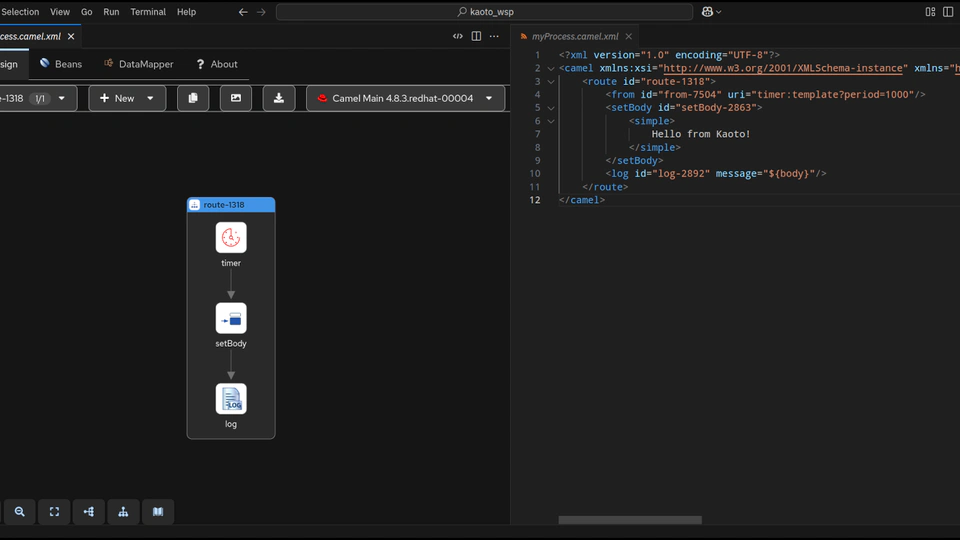This screenshot has height=540, width=960.
Task: Open the About tab
Action: pyautogui.click(x=217, y=64)
